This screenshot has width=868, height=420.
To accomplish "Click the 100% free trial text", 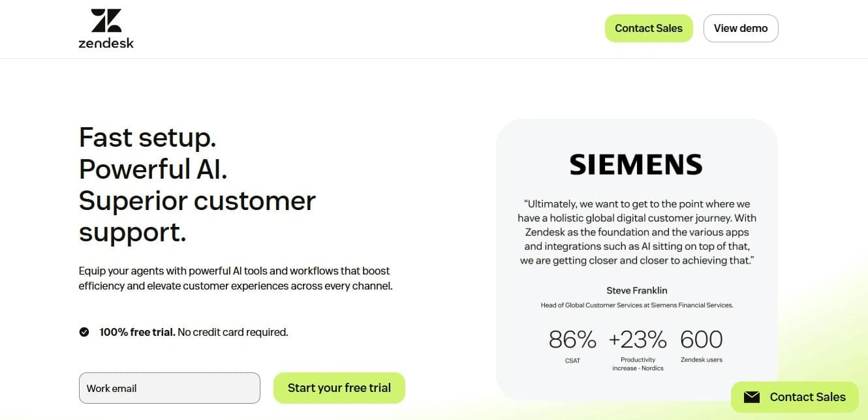I will tap(136, 331).
